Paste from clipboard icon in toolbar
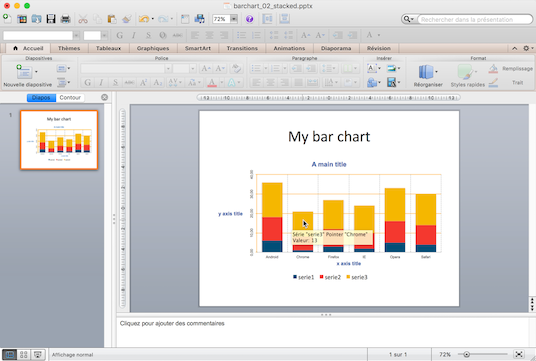Image resolution: width=536 pixels, height=361 pixels. coord(112,19)
